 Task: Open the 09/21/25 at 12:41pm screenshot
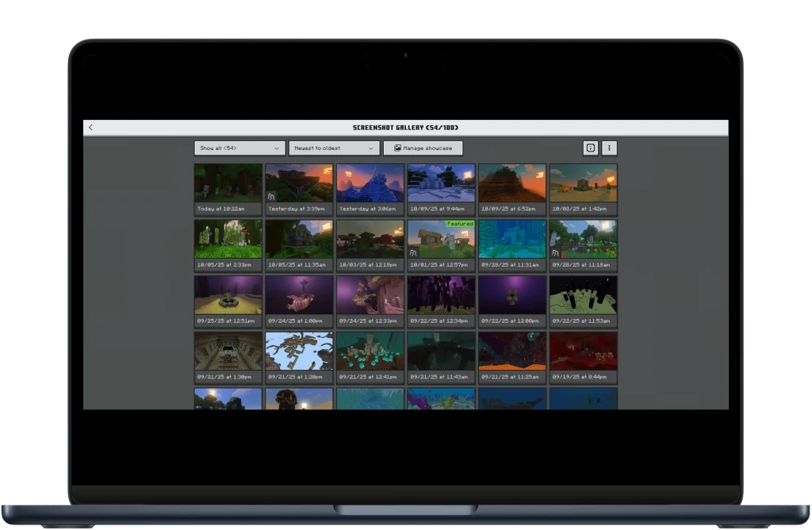(370, 358)
